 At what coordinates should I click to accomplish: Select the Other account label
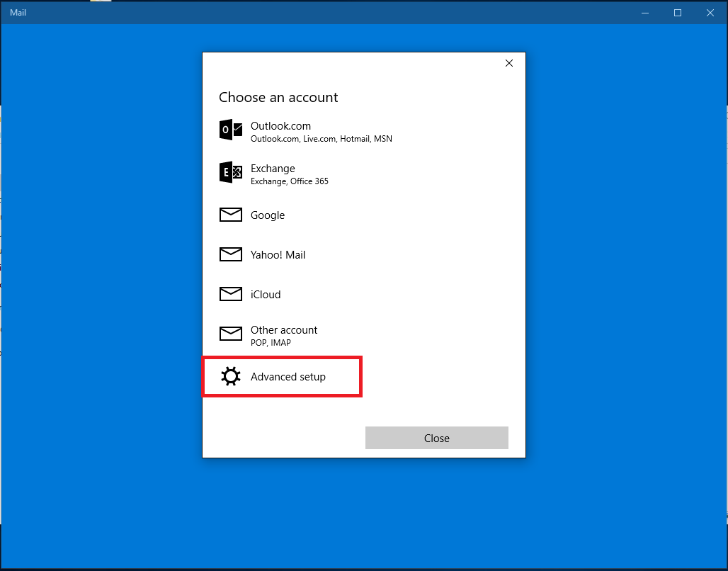click(284, 330)
